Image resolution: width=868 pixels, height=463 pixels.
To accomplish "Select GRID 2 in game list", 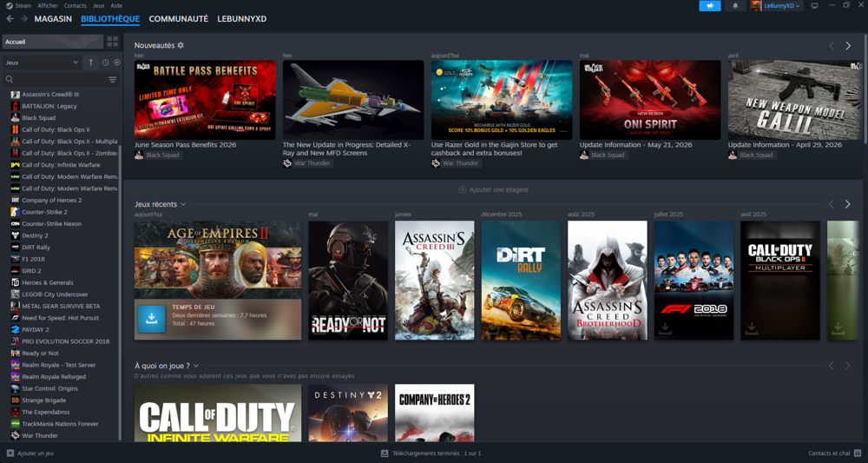I will (x=31, y=271).
